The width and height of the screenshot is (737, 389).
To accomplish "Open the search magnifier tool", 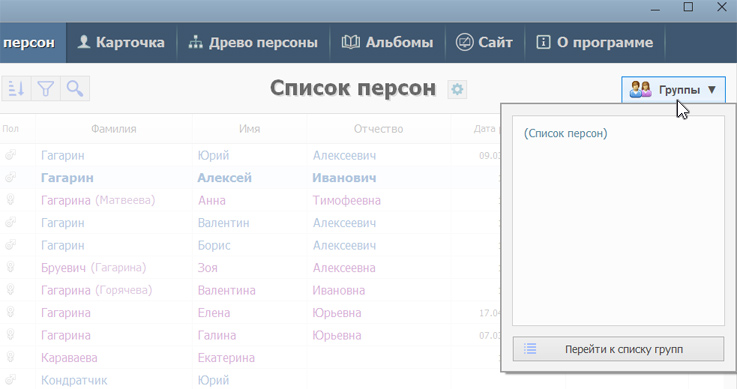I will click(x=75, y=88).
